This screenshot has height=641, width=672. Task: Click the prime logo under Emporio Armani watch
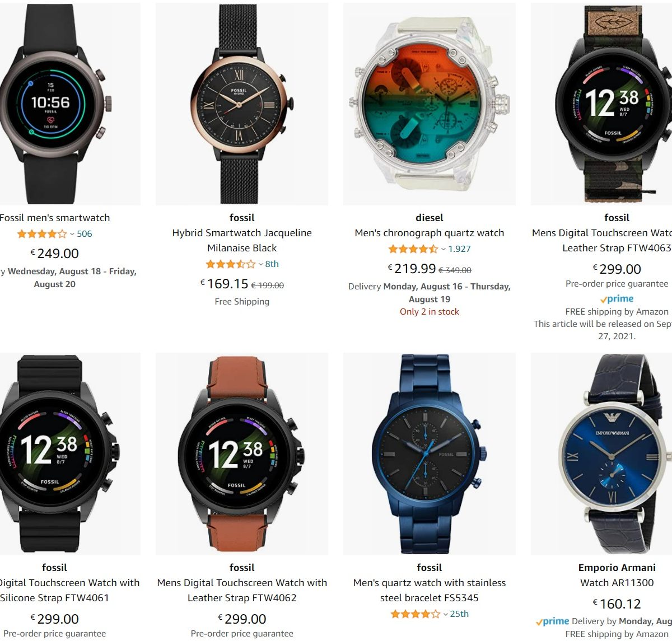(552, 621)
